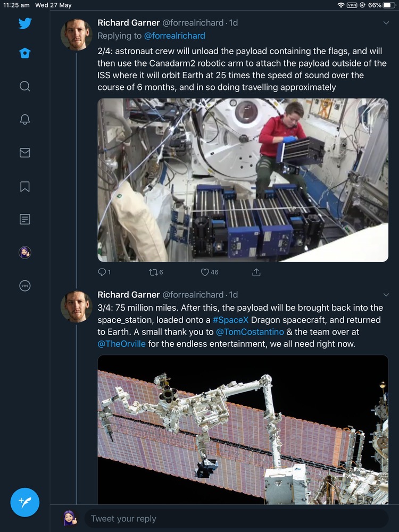Go to the Home timeline icon
Viewport: 399px width, 532px height.
tap(24, 53)
